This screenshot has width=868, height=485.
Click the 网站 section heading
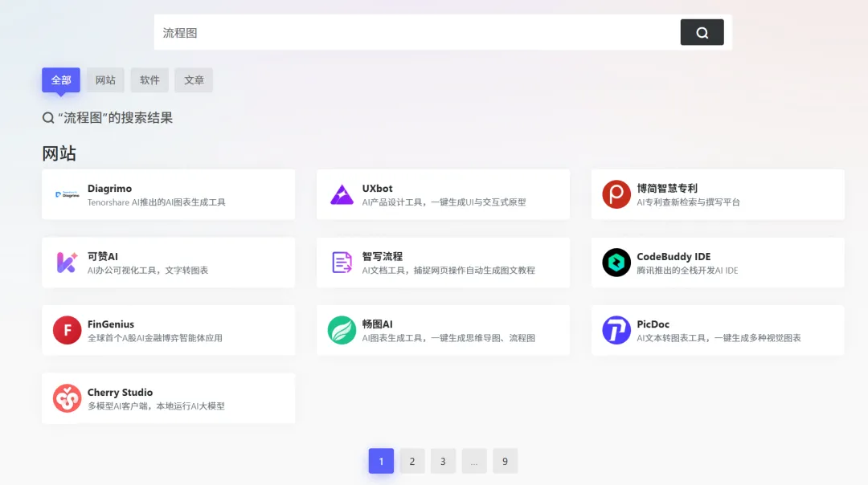(x=59, y=153)
